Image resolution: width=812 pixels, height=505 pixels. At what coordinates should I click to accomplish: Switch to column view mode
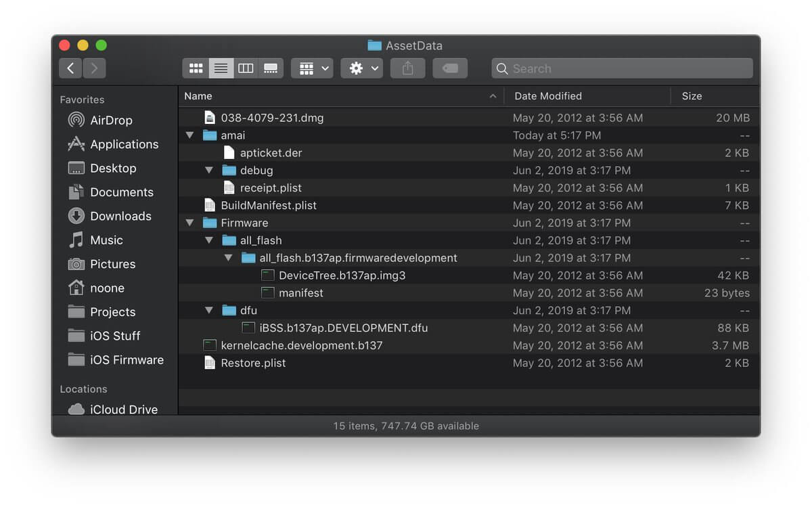246,68
